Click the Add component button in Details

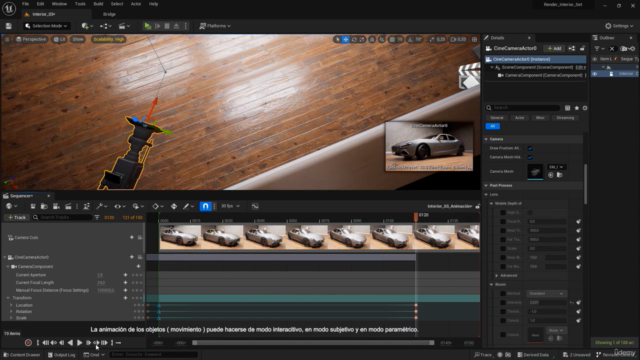click(x=554, y=49)
